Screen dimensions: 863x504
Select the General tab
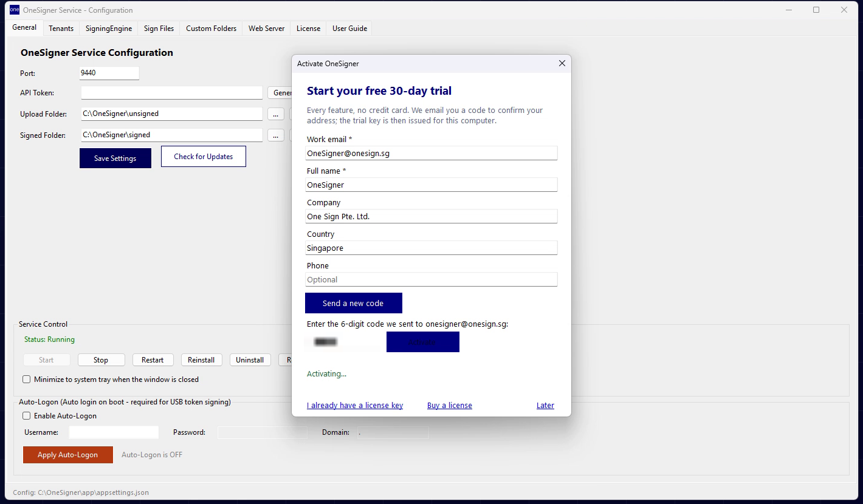coord(24,27)
